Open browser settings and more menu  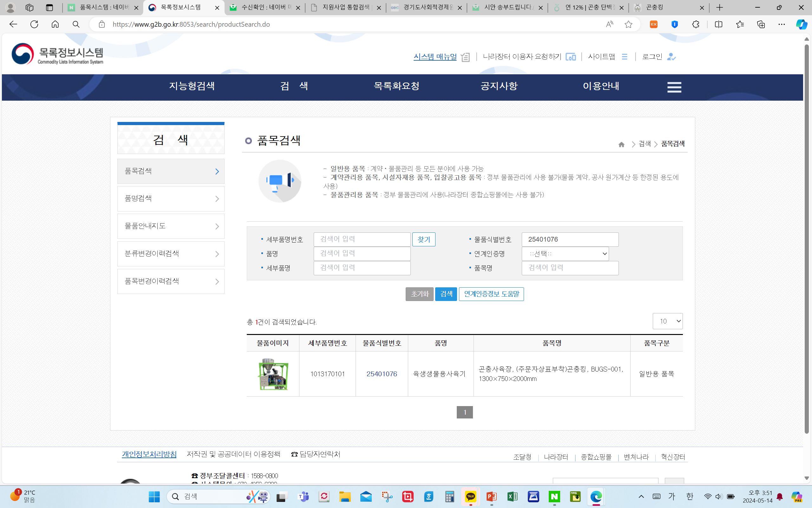[782, 24]
